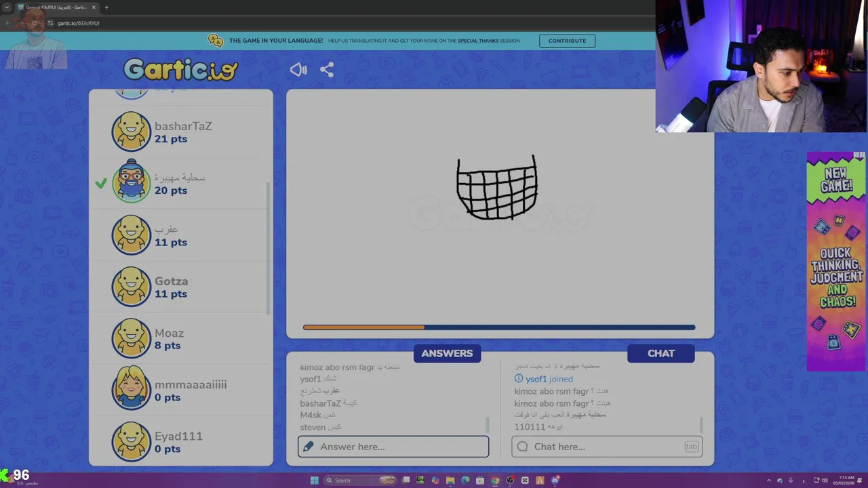Click the round timer progress bar
The image size is (868, 488).
(499, 327)
